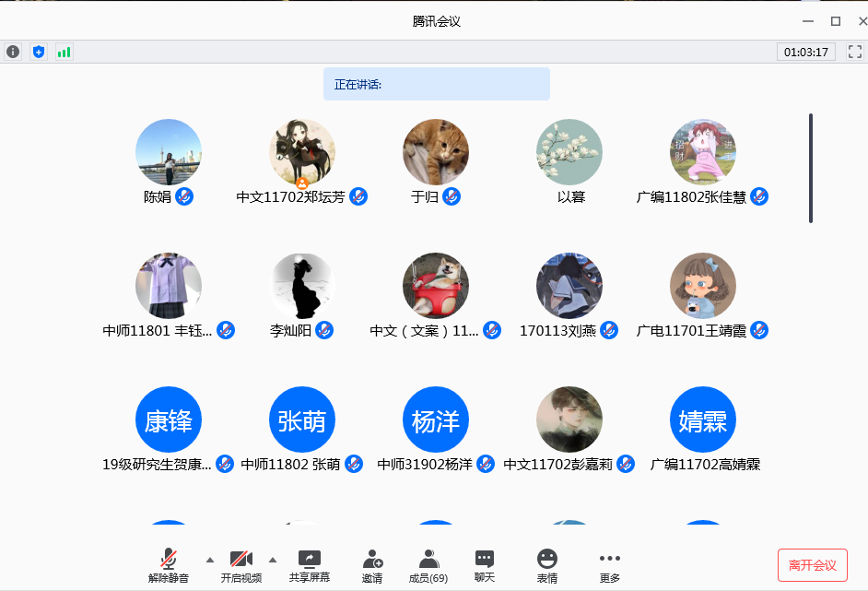Open the 表情 emoji reactions
Image resolution: width=868 pixels, height=591 pixels.
click(x=547, y=565)
